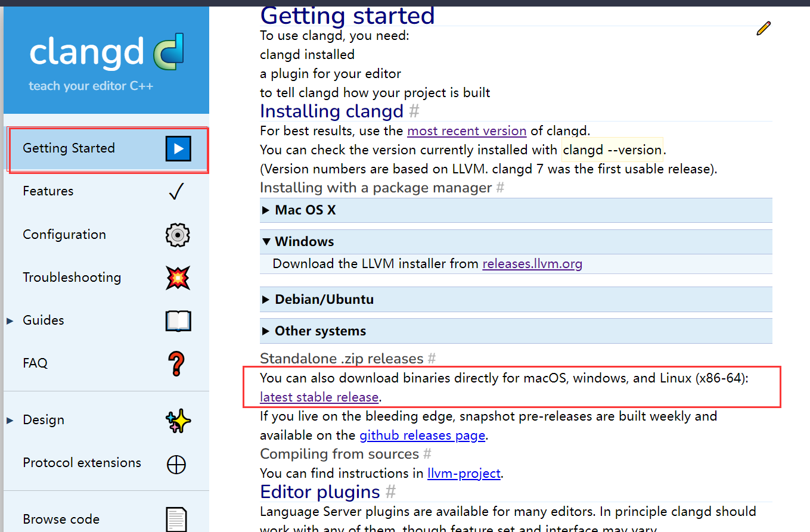Open the latest stable release link
Viewport: 810px width, 532px height.
coord(319,397)
